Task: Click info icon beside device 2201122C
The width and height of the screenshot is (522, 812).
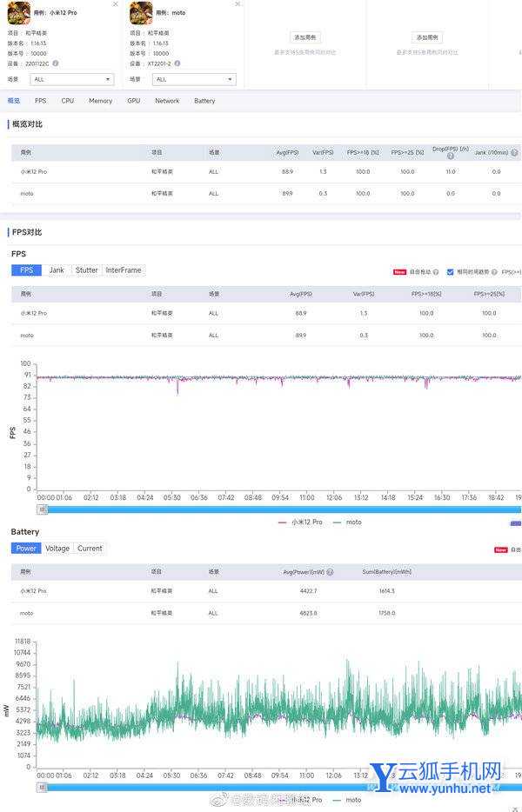Action: 56,63
